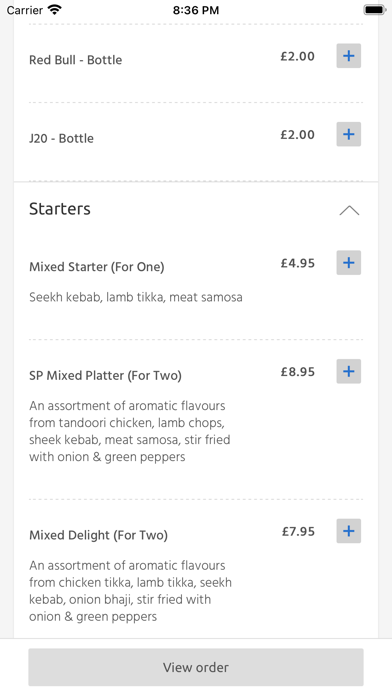Tap the £7.95 price of Mixed Delight
392x696 pixels.
pos(298,532)
